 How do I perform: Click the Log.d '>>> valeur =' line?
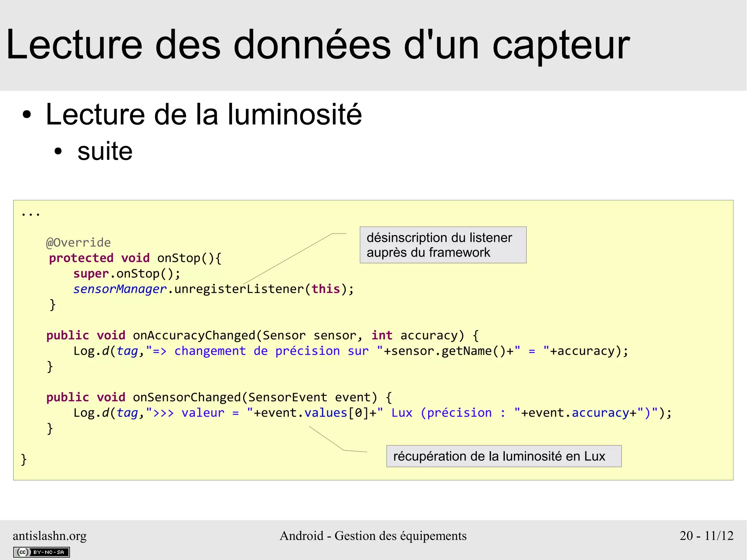point(372,413)
